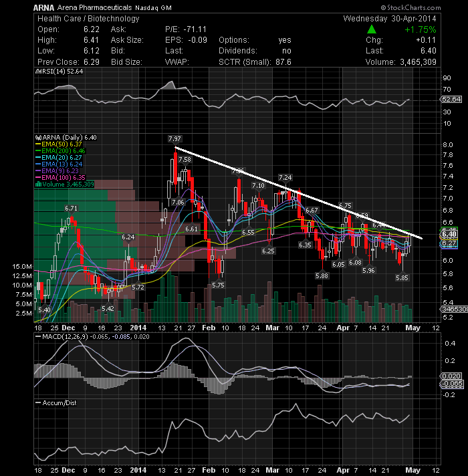The width and height of the screenshot is (468, 476).
Task: Click the 15.0M volume scale label
Action: coord(22,267)
